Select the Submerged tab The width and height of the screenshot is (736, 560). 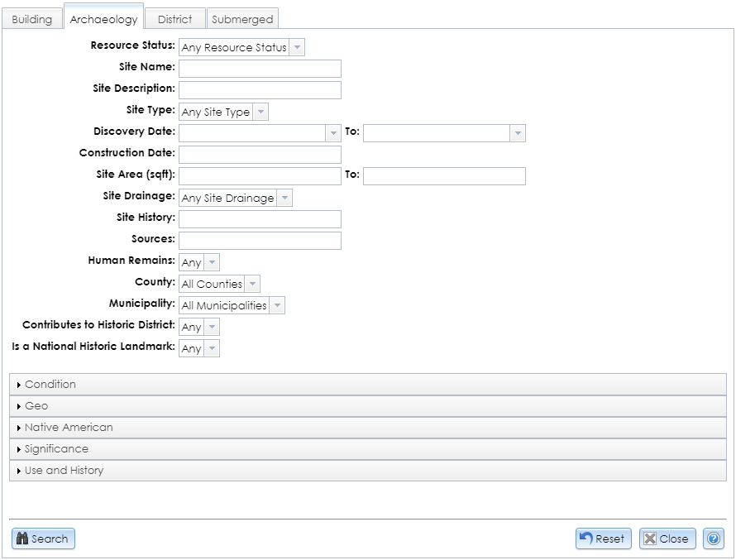click(x=242, y=17)
